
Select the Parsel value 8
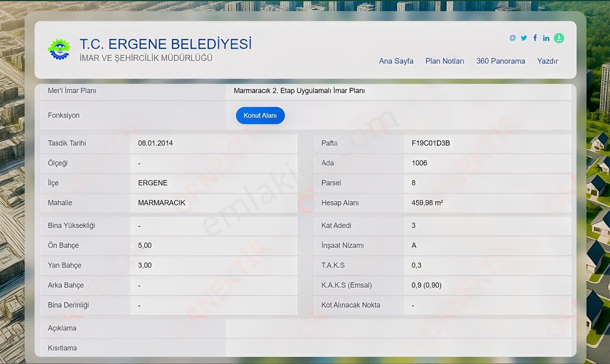(x=413, y=183)
